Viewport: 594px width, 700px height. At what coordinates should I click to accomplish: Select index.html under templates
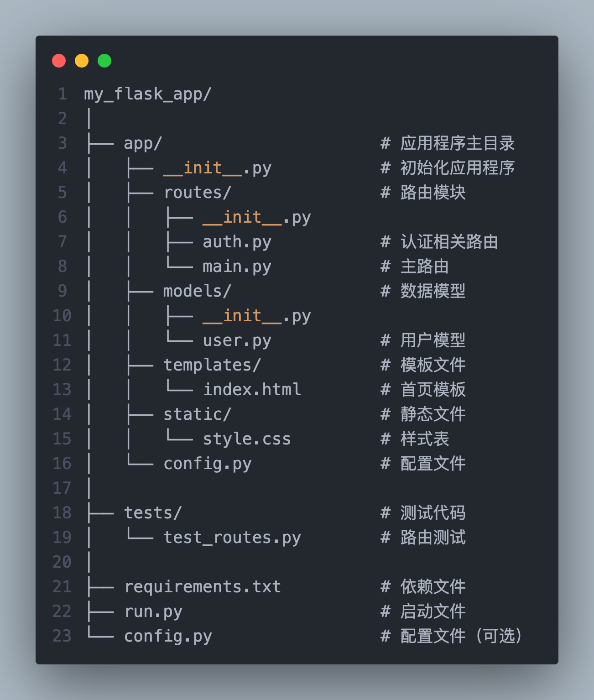[x=252, y=390]
